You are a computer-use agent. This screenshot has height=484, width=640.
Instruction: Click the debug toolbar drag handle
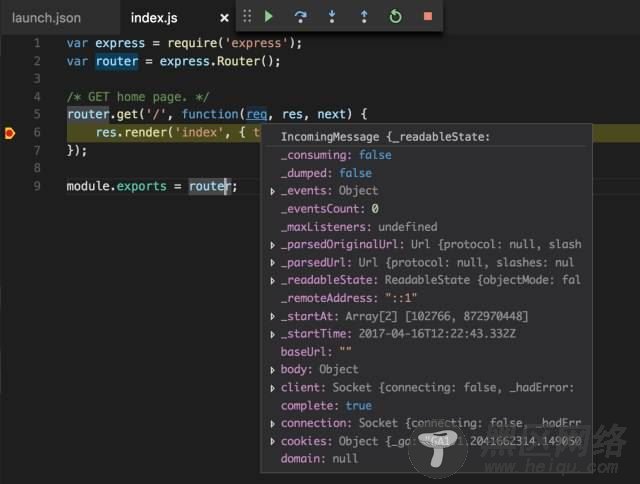coord(247,16)
